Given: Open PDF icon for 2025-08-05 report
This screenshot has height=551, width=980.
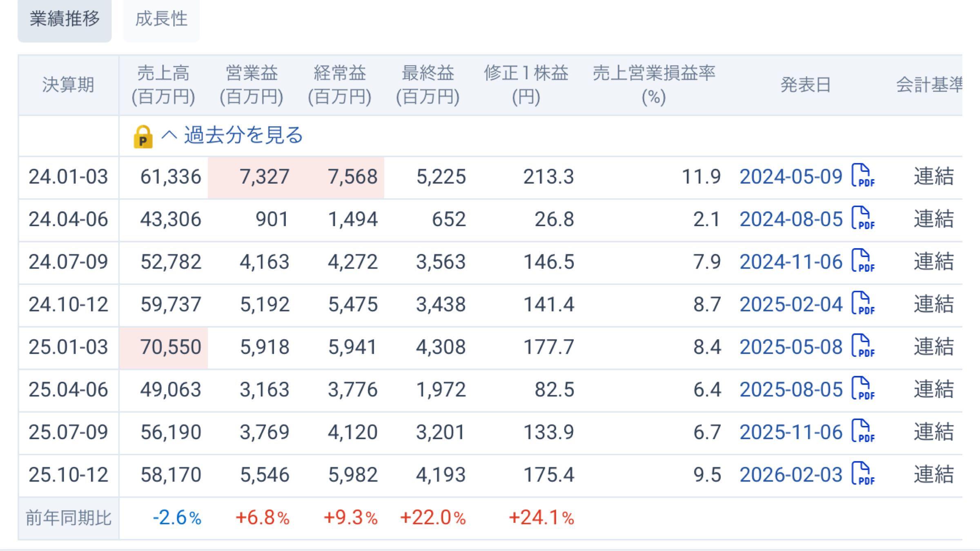Looking at the screenshot, I should pyautogui.click(x=863, y=389).
